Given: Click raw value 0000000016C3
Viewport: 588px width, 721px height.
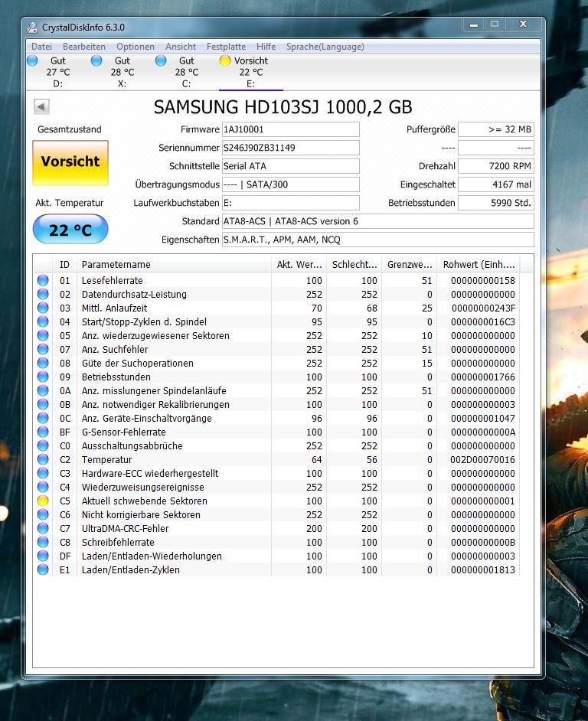Looking at the screenshot, I should 482,322.
